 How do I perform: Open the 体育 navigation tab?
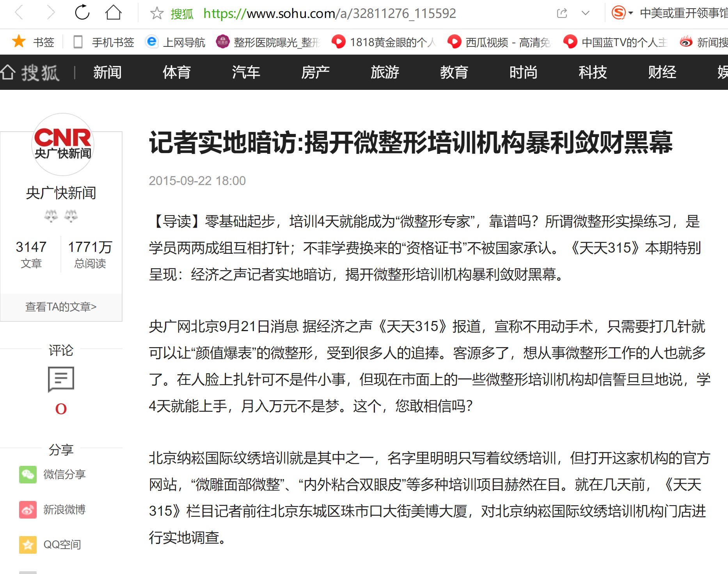(177, 72)
